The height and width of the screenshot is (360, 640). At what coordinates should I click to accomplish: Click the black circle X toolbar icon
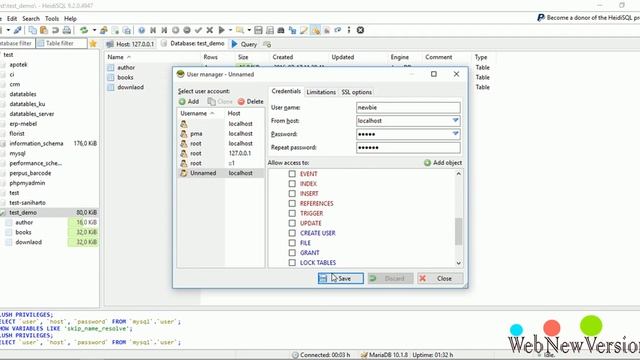click(360, 30)
